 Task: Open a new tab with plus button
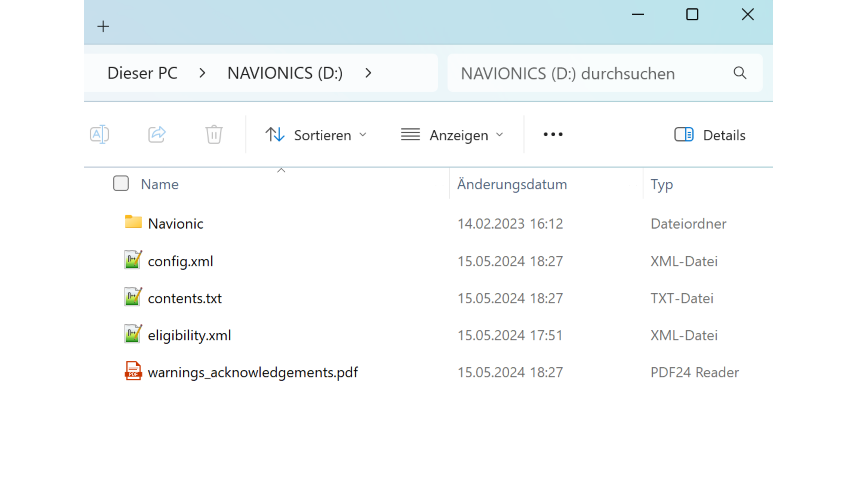pos(103,26)
